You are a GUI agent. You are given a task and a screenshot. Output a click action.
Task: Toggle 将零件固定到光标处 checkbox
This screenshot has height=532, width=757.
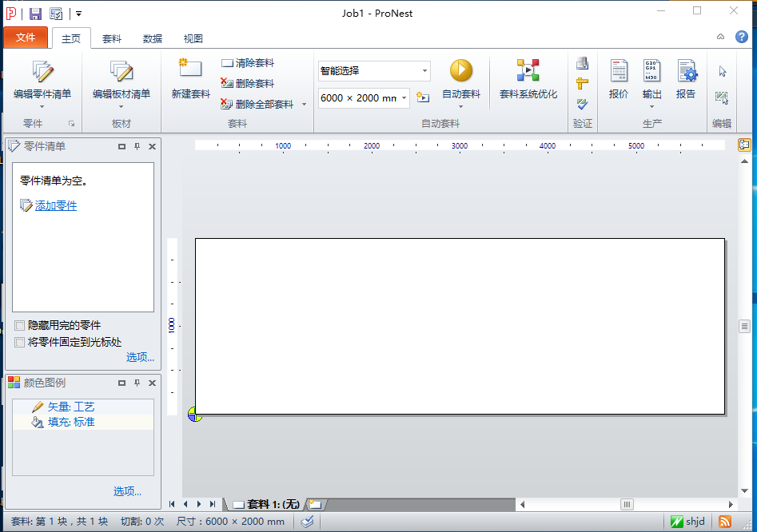[x=20, y=342]
